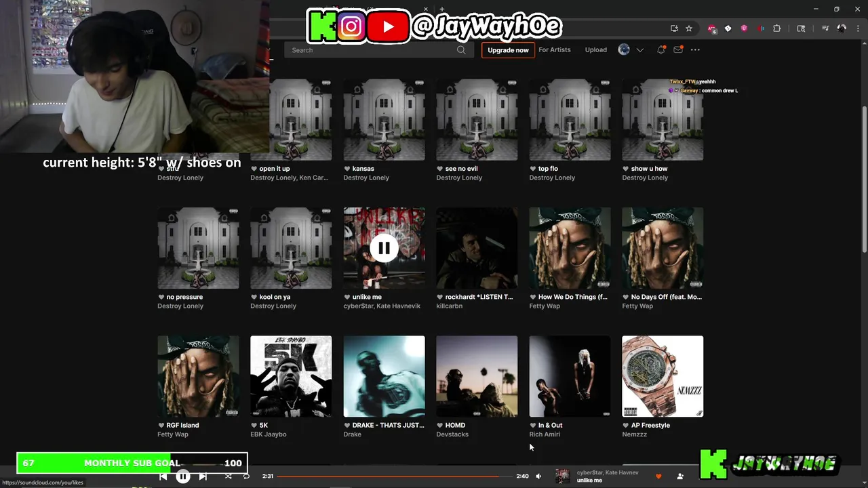Toggle like heart on 'RGF Island'
The image size is (868, 488).
pyautogui.click(x=161, y=425)
